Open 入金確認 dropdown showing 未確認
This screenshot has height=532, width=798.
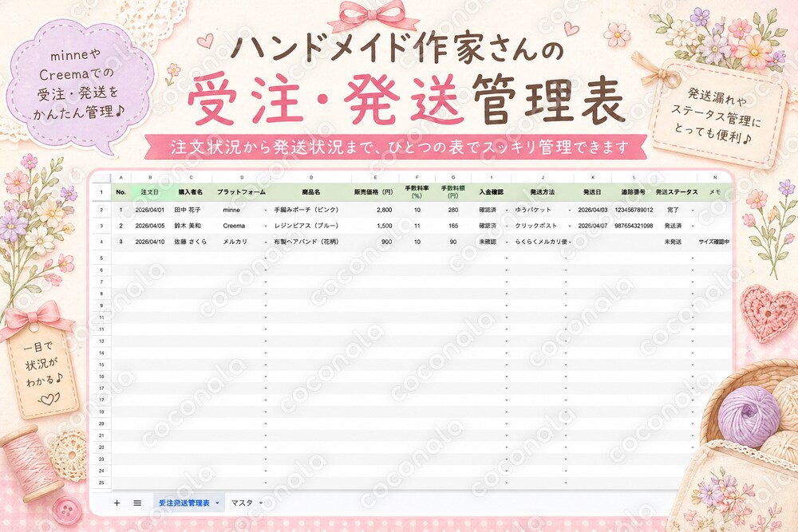tap(507, 242)
